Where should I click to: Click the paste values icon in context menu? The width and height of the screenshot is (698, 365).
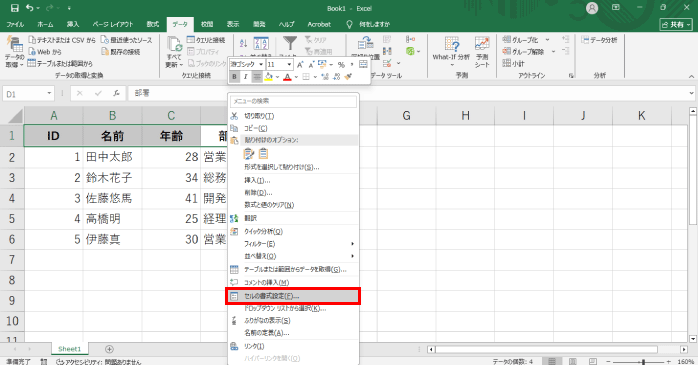[264, 154]
